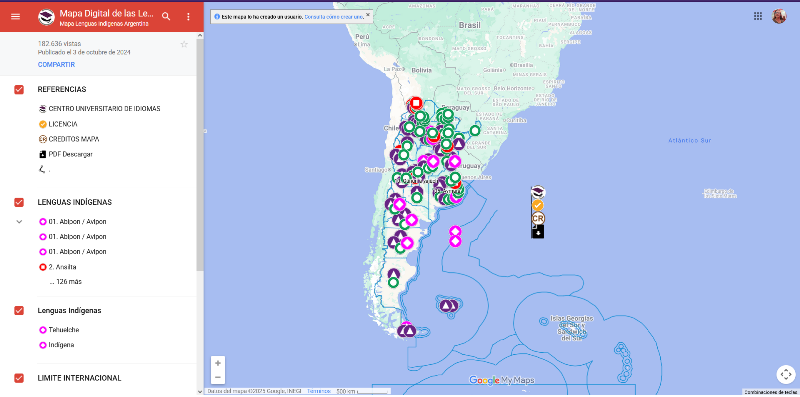Open the hamburger menu in header
This screenshot has height=397, width=800.
coord(15,16)
